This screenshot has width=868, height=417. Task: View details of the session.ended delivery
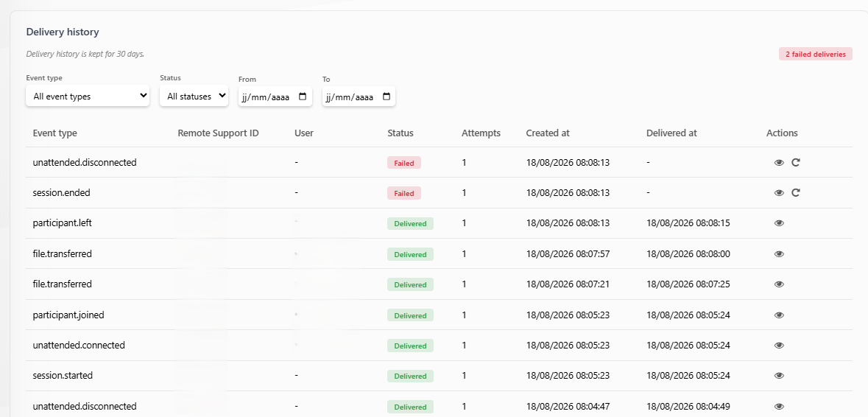779,193
